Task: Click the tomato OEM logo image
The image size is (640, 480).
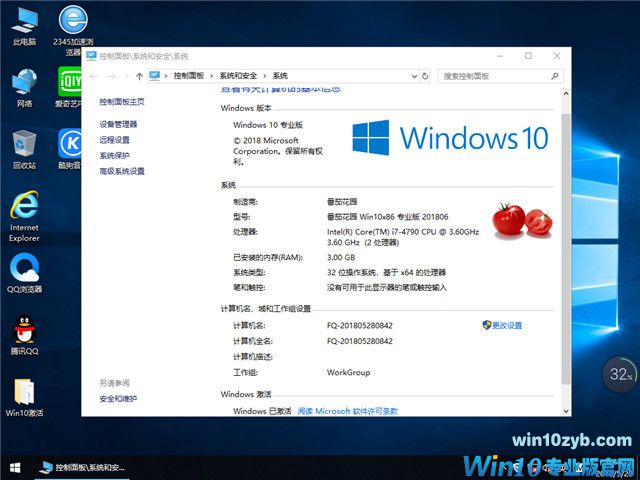Action: (522, 219)
